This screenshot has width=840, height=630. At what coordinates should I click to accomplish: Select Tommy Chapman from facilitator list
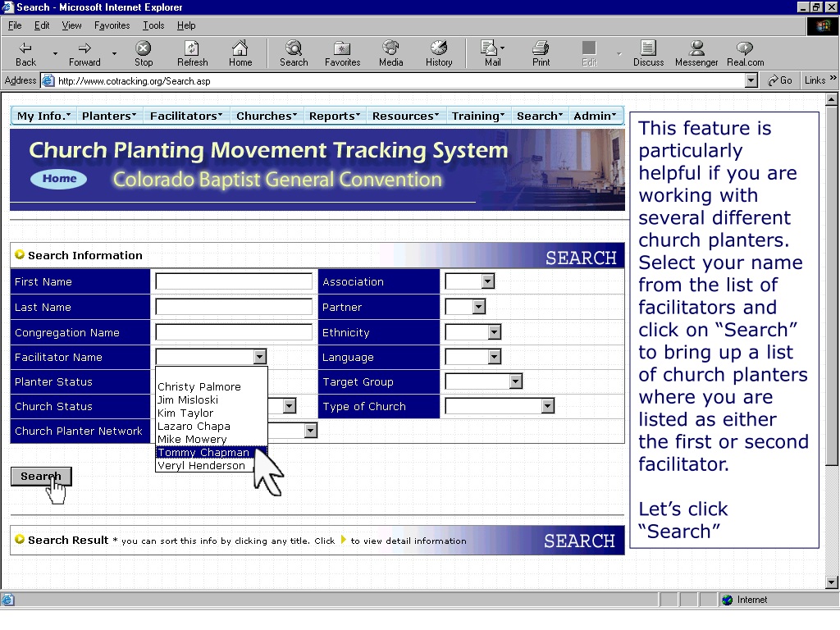click(211, 452)
